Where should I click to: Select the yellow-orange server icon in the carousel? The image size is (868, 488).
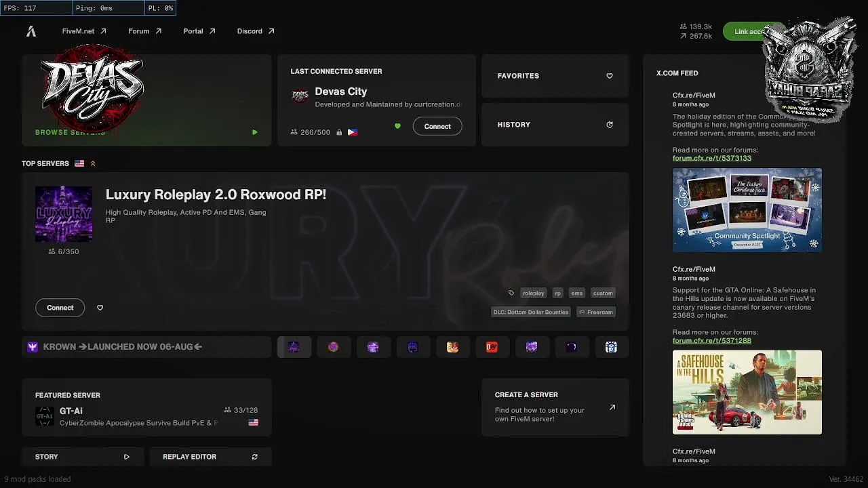(452, 347)
